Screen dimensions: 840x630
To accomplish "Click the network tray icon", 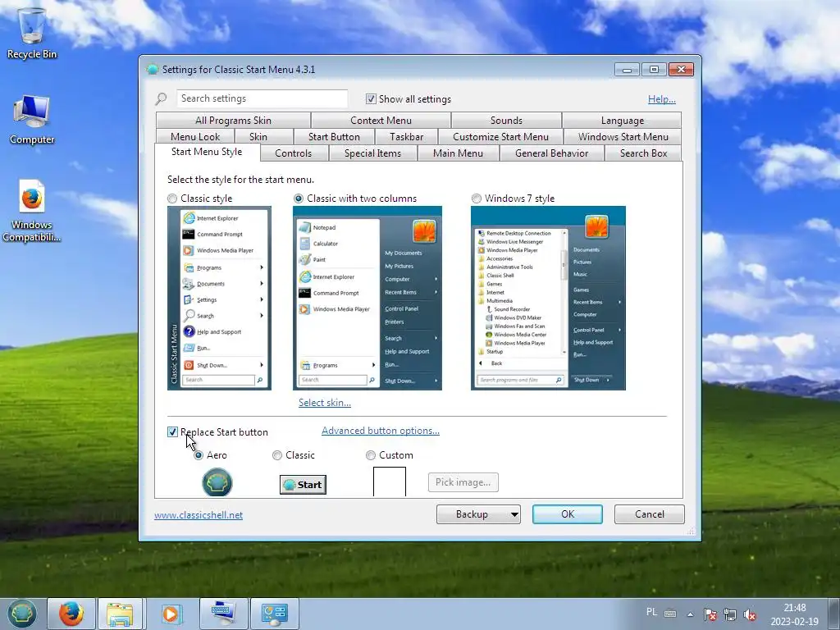I will (729, 614).
